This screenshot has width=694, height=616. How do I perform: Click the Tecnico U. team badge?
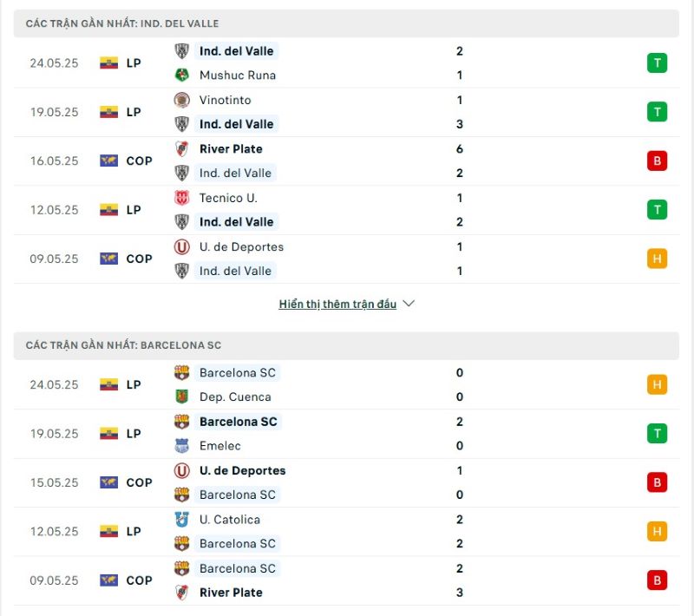click(181, 198)
